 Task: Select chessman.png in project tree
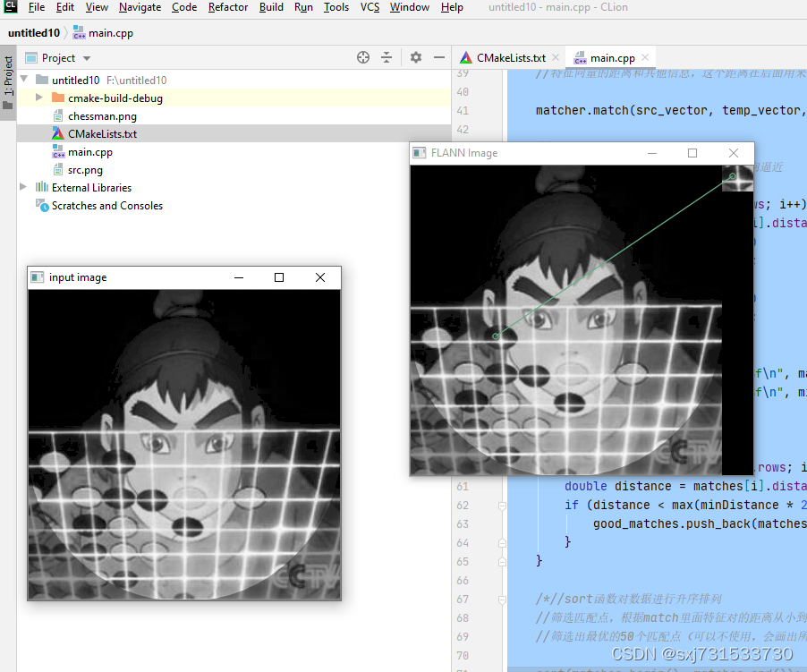tap(102, 116)
